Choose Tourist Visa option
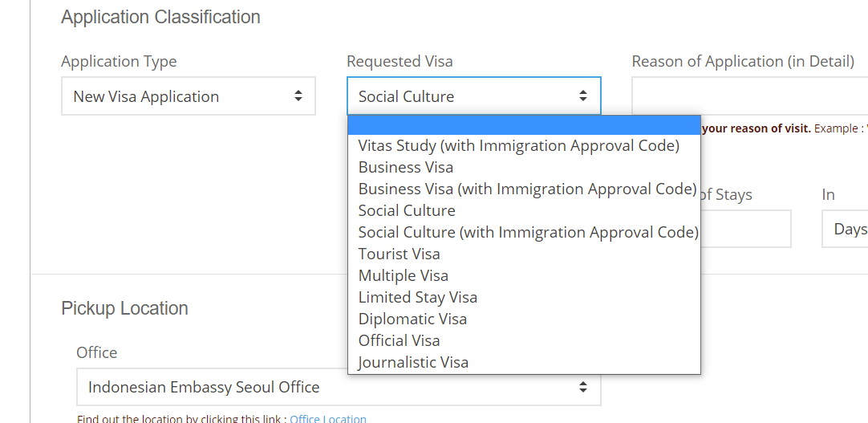868x423 pixels. (x=400, y=254)
